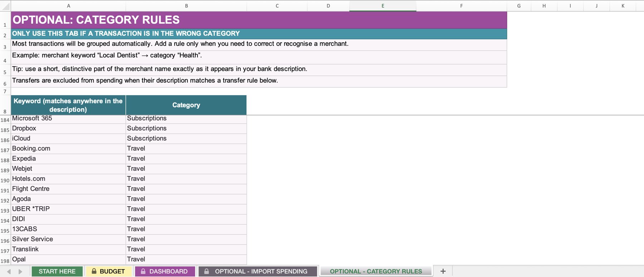Click the Transfers are excluded note row

tap(259, 81)
